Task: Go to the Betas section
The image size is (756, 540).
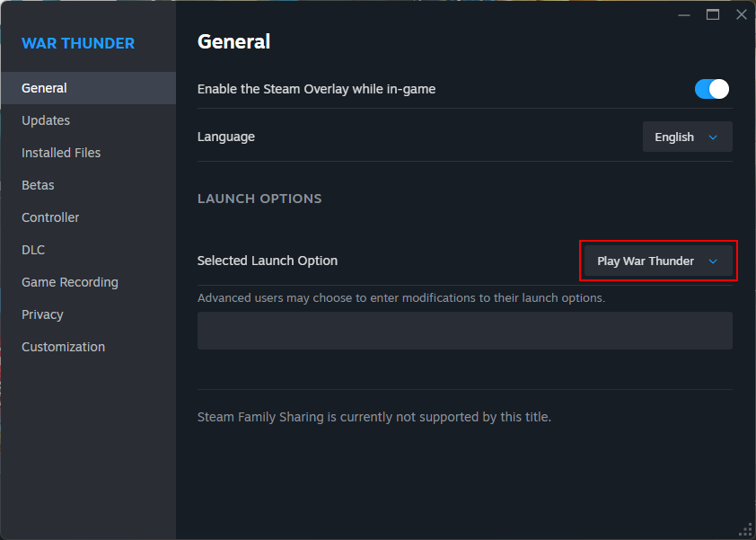Action: pyautogui.click(x=38, y=185)
